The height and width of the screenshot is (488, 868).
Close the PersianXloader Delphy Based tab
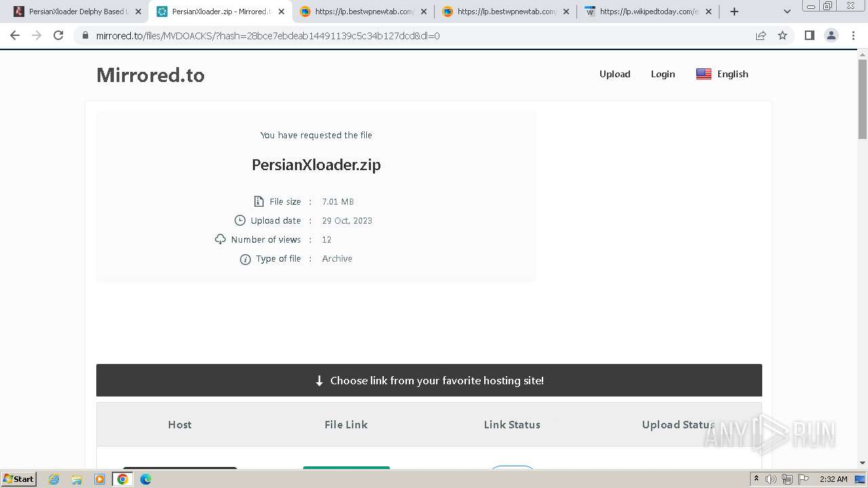coord(138,12)
